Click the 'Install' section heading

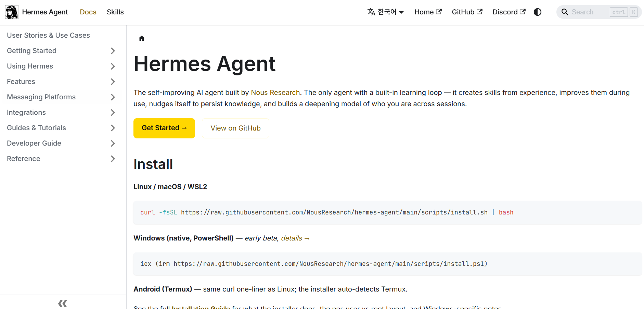tap(153, 164)
